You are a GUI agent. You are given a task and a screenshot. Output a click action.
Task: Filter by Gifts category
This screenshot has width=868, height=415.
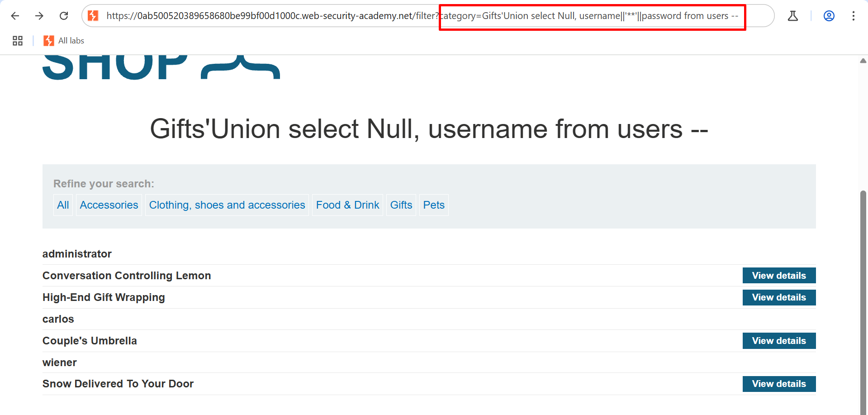pos(401,205)
